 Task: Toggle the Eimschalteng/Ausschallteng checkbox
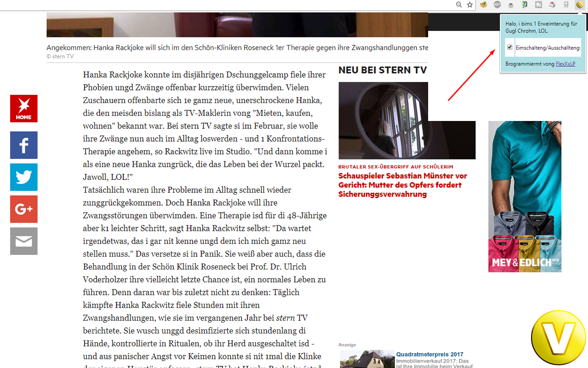[x=509, y=47]
